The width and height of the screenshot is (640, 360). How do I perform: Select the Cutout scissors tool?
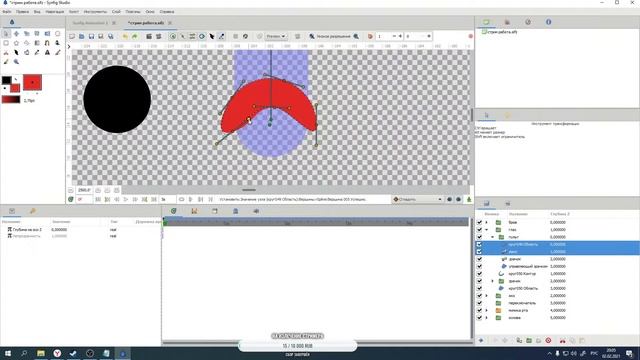6,52
